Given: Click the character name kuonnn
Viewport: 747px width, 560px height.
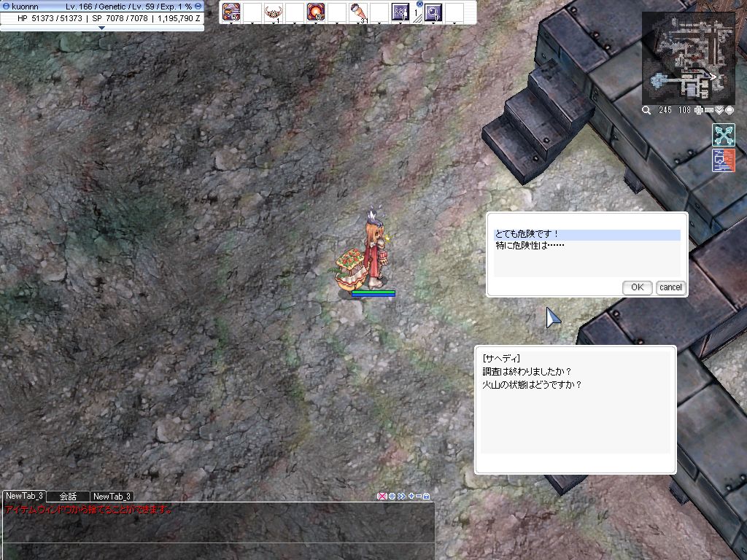Looking at the screenshot, I should (26, 7).
